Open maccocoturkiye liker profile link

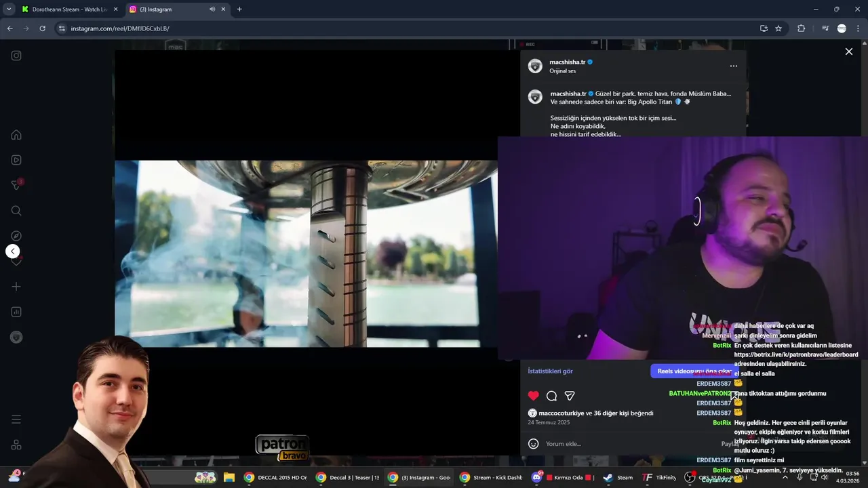coord(561,413)
